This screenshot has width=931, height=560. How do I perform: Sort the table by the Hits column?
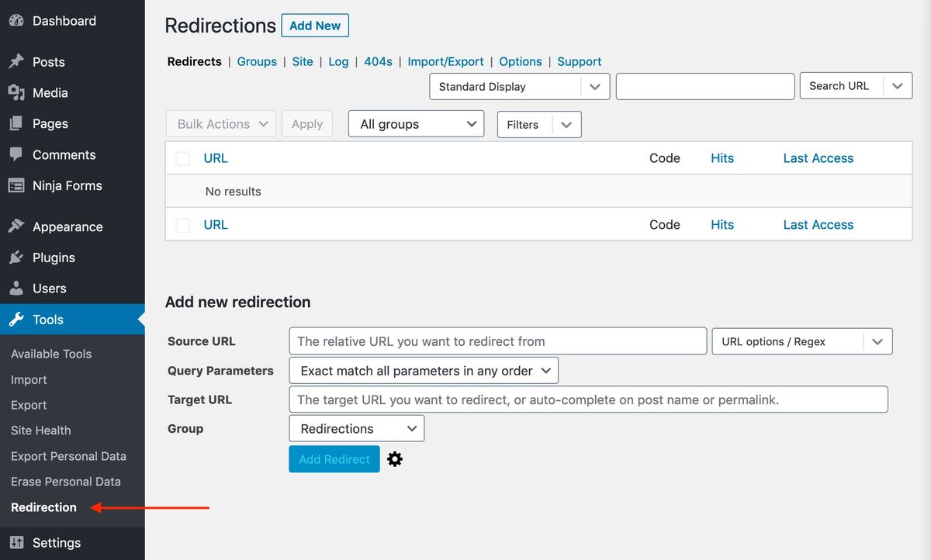[x=722, y=158]
